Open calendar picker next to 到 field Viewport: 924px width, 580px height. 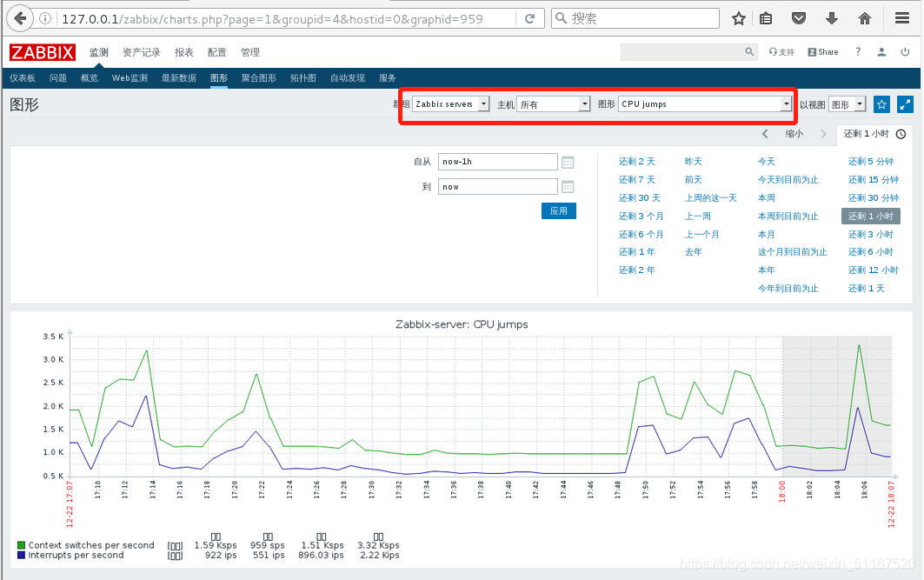click(x=568, y=187)
